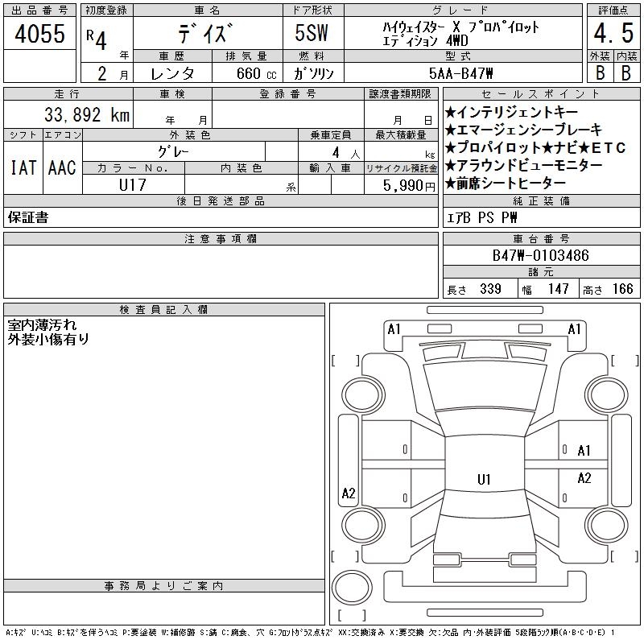
Task: Click the 内装色 header
Action: pos(241,168)
